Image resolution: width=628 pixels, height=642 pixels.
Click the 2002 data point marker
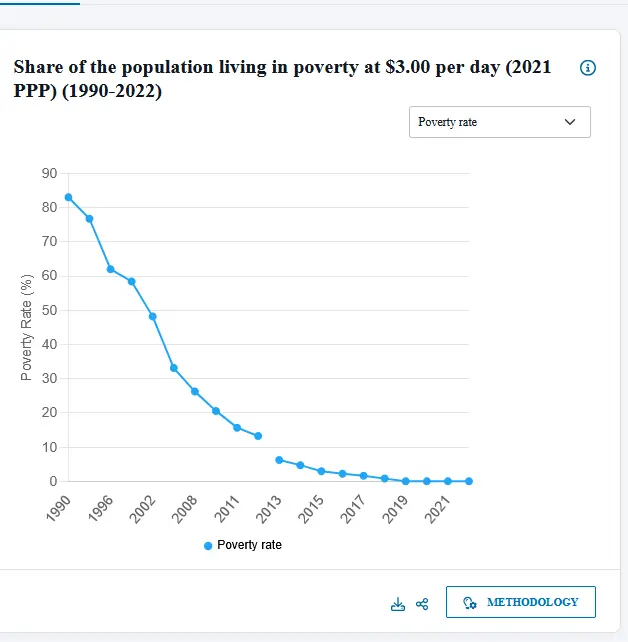point(152,316)
